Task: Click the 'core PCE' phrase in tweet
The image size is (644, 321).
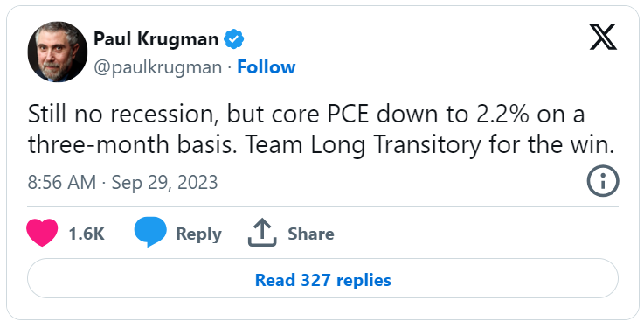Action: click(x=320, y=115)
